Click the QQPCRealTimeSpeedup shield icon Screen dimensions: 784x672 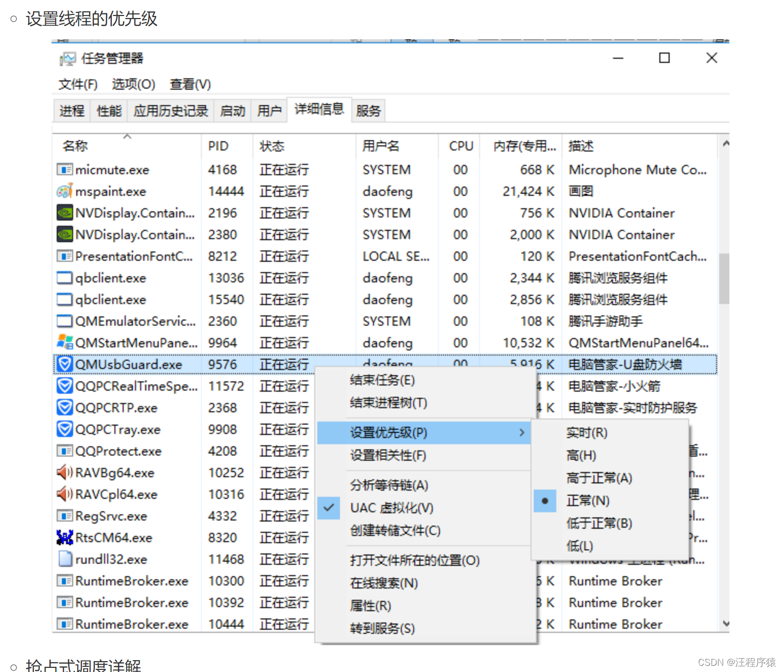(x=64, y=386)
